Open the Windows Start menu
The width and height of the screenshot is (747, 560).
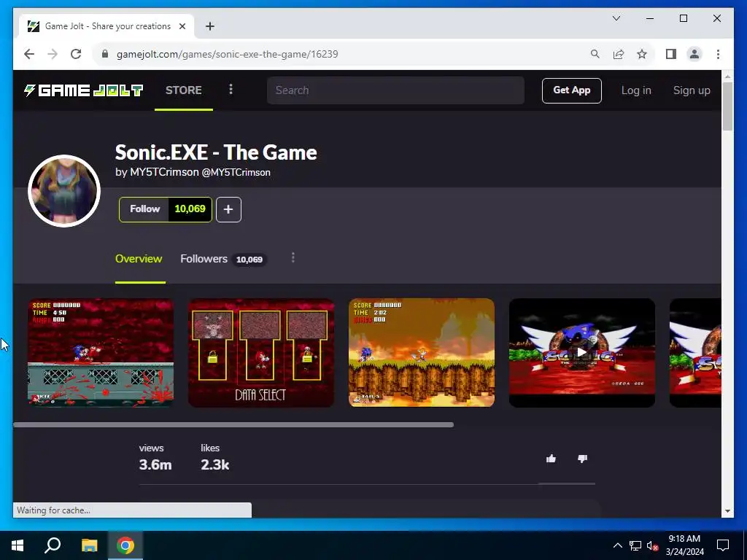(x=18, y=545)
